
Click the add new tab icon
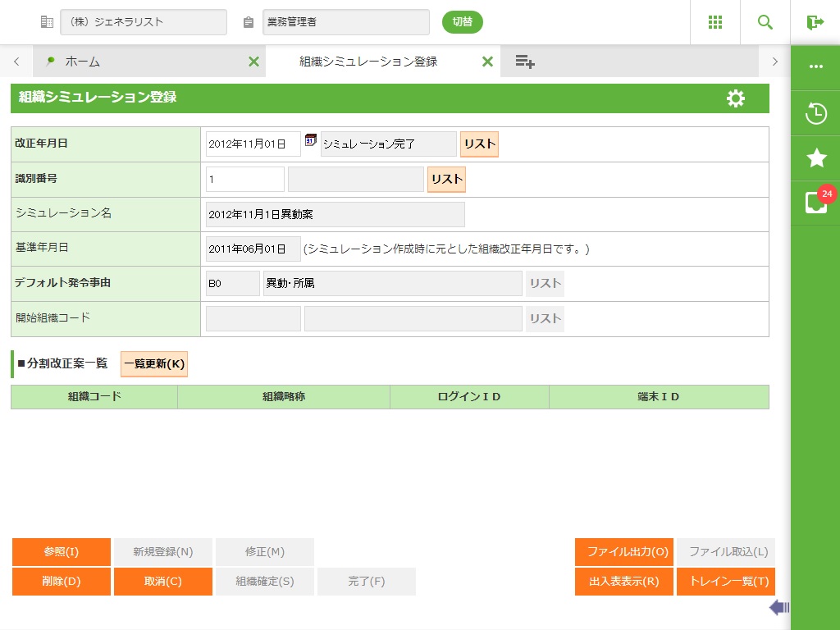coord(525,62)
